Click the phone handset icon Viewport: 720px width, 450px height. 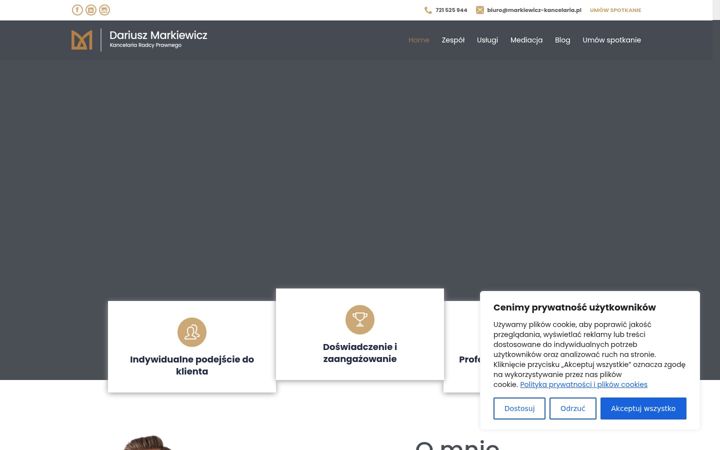click(x=428, y=10)
